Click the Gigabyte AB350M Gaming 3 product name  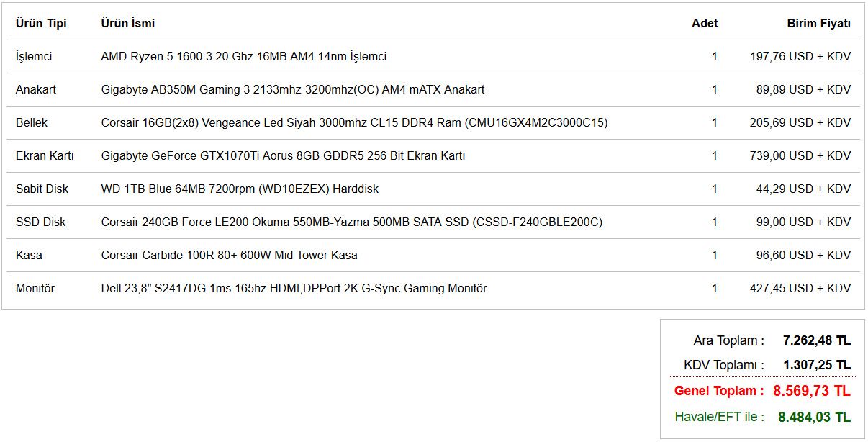click(293, 89)
